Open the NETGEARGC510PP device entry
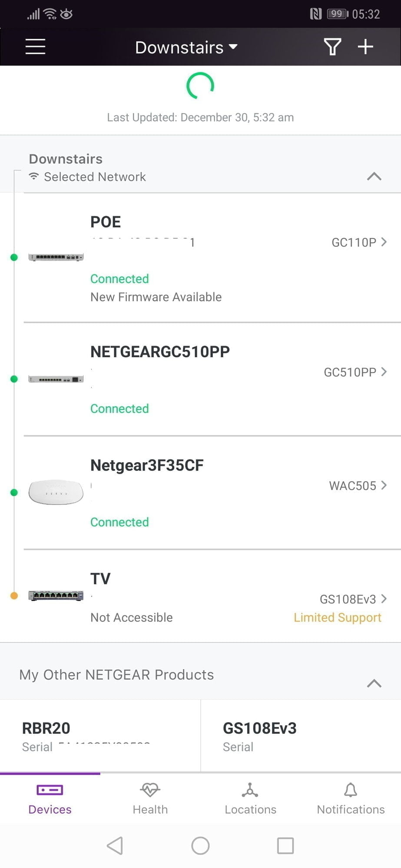 [x=160, y=352]
